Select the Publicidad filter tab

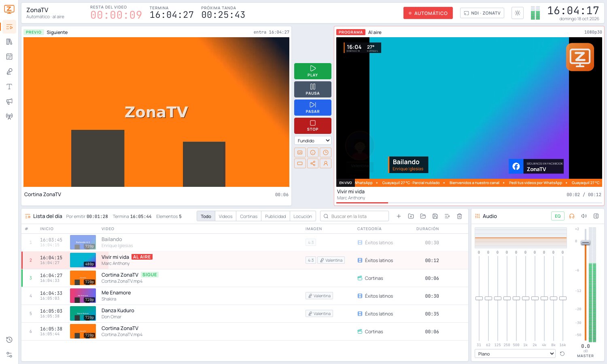pyautogui.click(x=276, y=216)
